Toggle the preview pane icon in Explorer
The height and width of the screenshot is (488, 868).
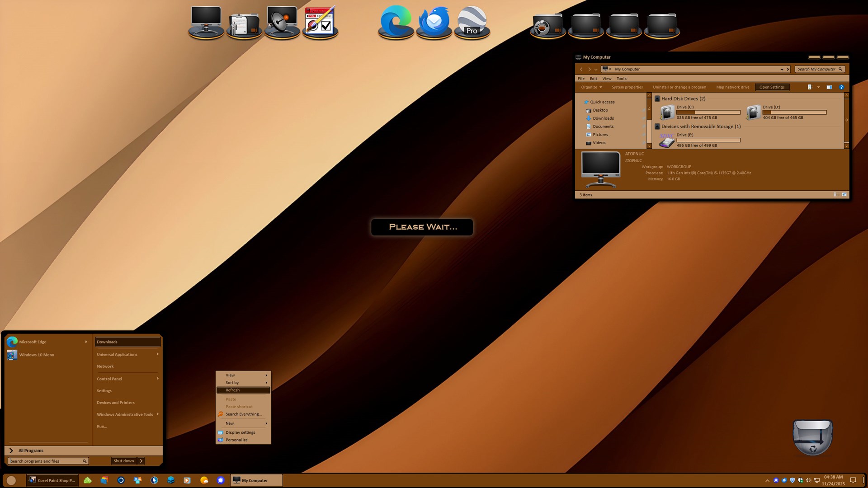click(x=829, y=87)
